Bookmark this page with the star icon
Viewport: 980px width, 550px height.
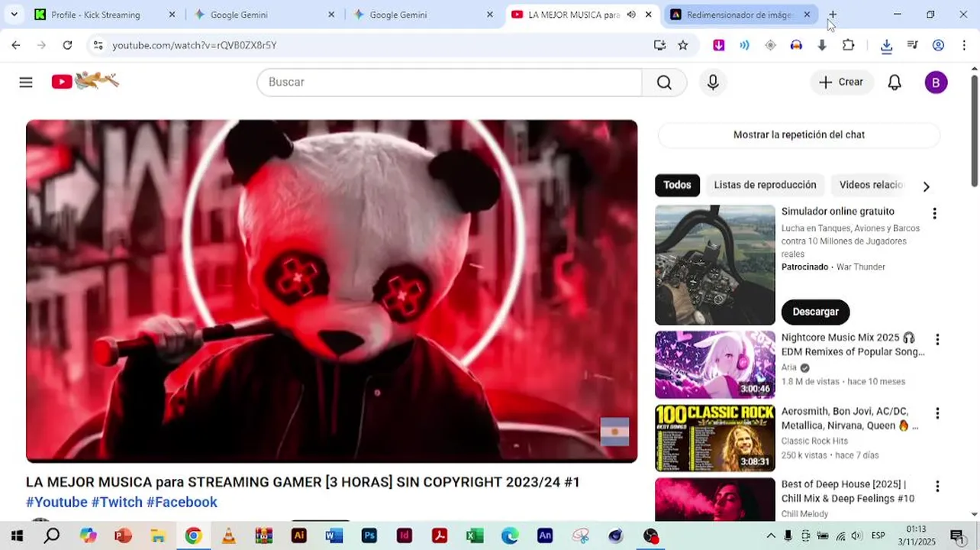[x=683, y=45]
